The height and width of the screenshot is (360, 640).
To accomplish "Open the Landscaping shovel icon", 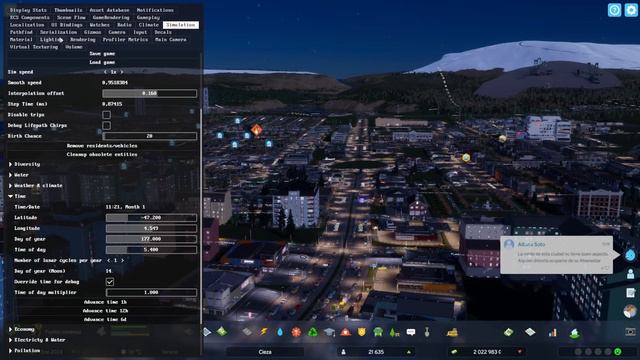I will click(427, 332).
